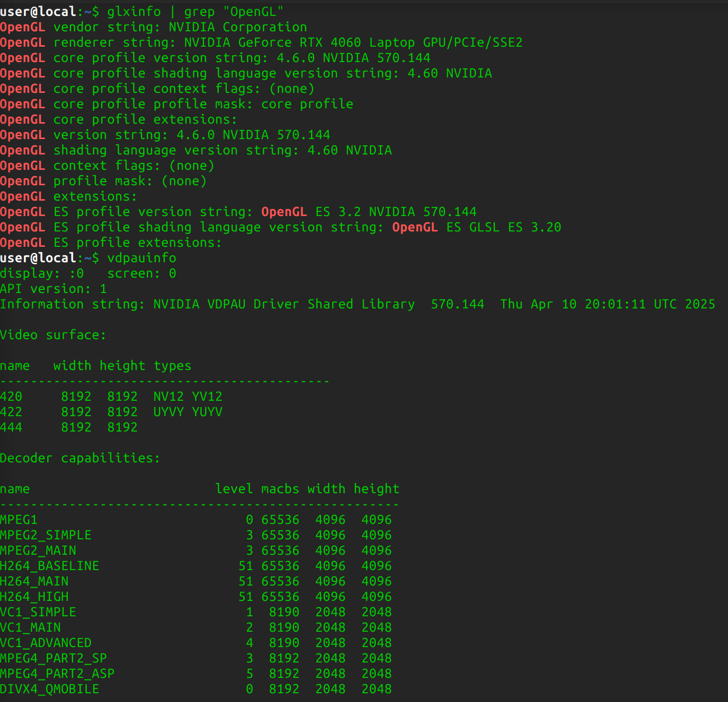Click the "OpenGL core profile version string" line
Viewport: 728px width, 702px height.
pos(215,58)
